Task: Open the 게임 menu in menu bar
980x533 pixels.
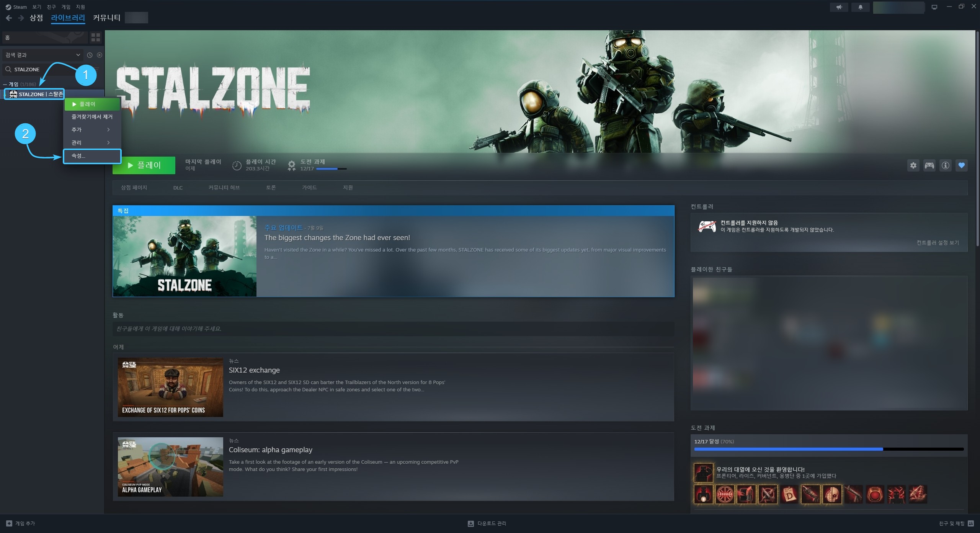Action: (x=66, y=7)
